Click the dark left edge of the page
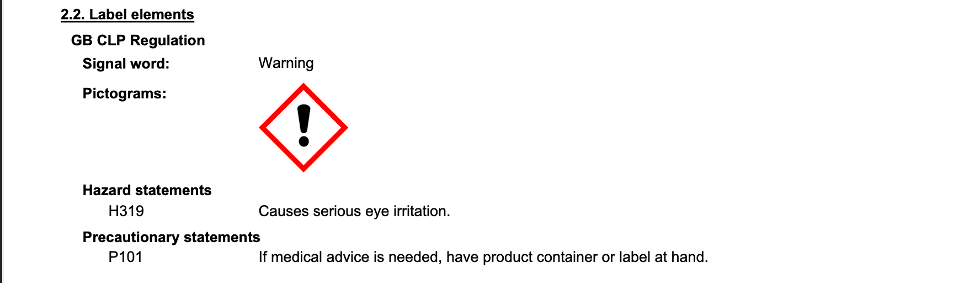This screenshot has width=980, height=283. click(1, 141)
